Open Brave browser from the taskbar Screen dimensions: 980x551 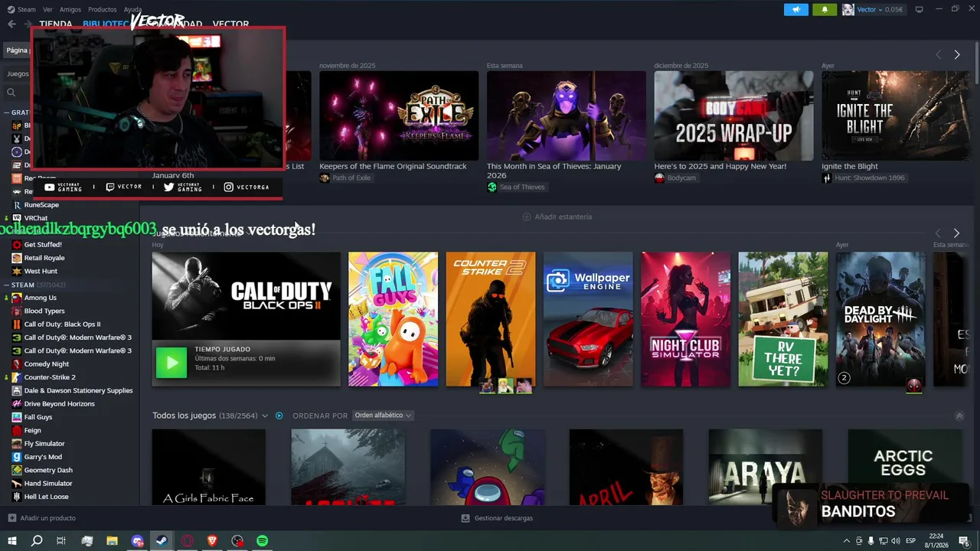[x=212, y=541]
